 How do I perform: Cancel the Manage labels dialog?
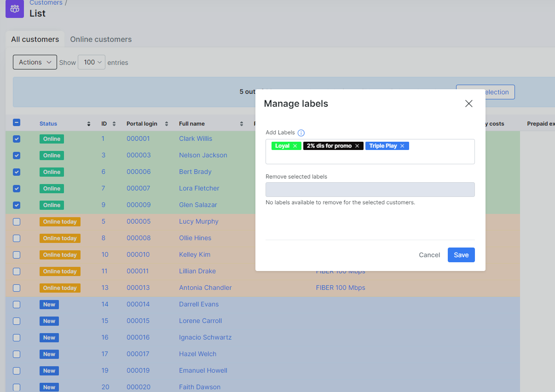pyautogui.click(x=429, y=255)
